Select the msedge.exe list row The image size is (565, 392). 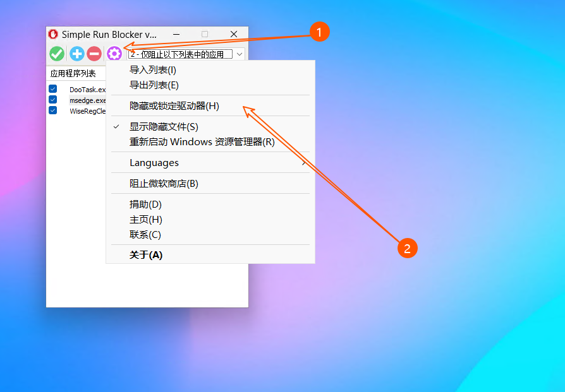tap(88, 100)
